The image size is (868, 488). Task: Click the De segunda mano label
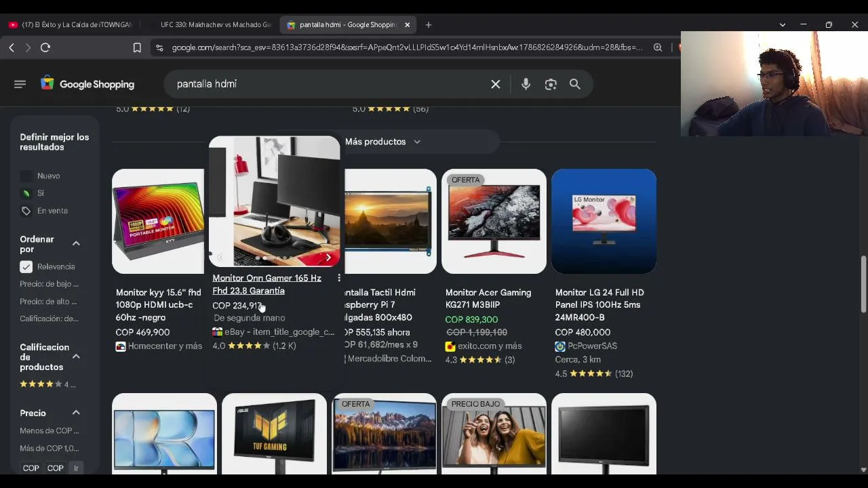pos(250,318)
